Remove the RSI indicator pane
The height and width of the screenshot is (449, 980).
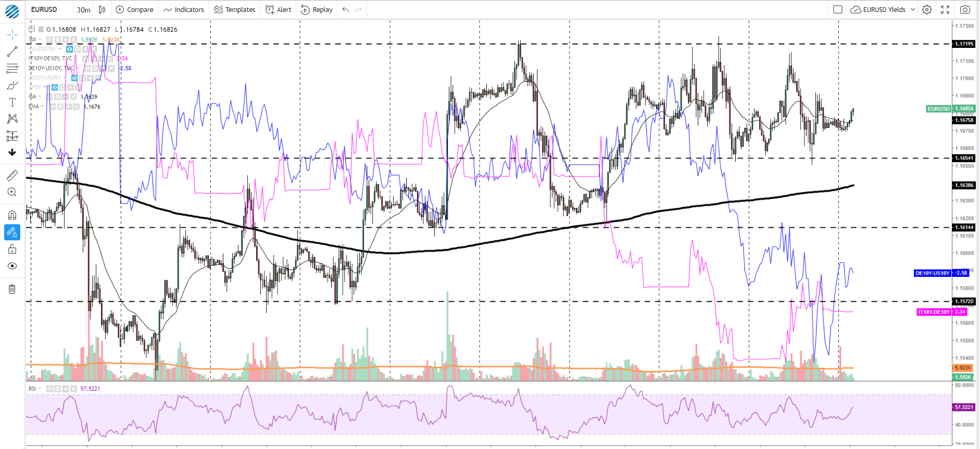tap(73, 389)
